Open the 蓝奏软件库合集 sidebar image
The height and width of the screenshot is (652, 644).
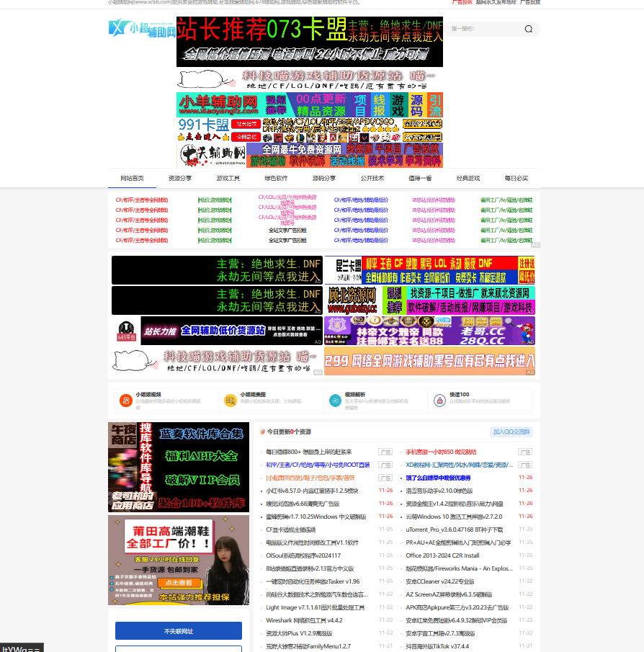179,468
